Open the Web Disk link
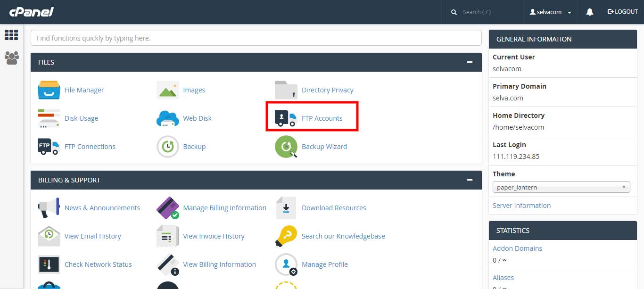This screenshot has height=289, width=644. point(198,118)
